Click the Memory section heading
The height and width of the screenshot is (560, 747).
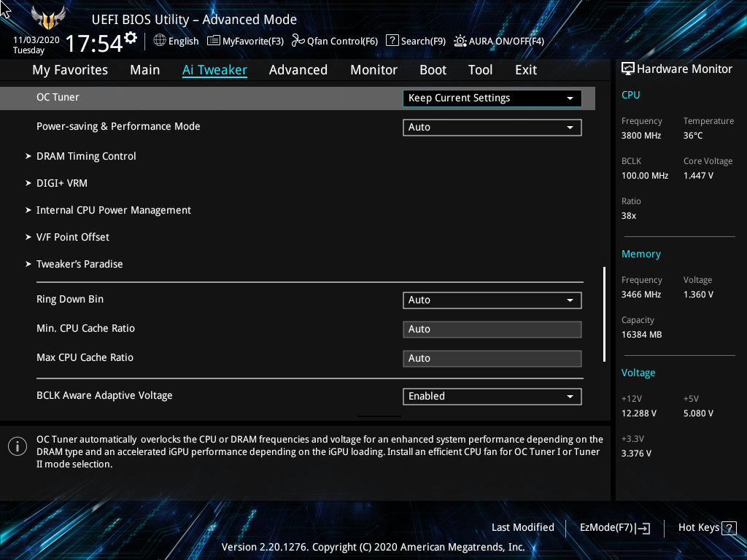pyautogui.click(x=641, y=254)
